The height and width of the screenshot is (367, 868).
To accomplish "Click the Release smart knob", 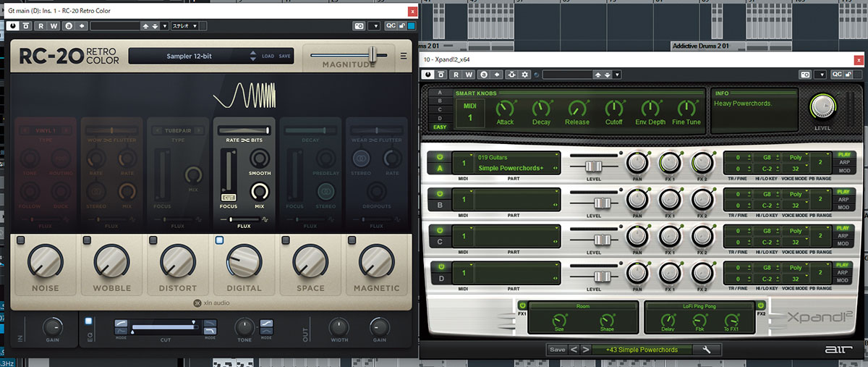I will pos(577,109).
